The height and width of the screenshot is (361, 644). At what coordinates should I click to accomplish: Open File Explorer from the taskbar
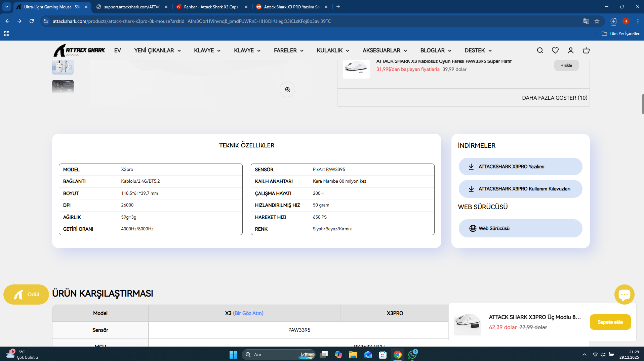353,355
